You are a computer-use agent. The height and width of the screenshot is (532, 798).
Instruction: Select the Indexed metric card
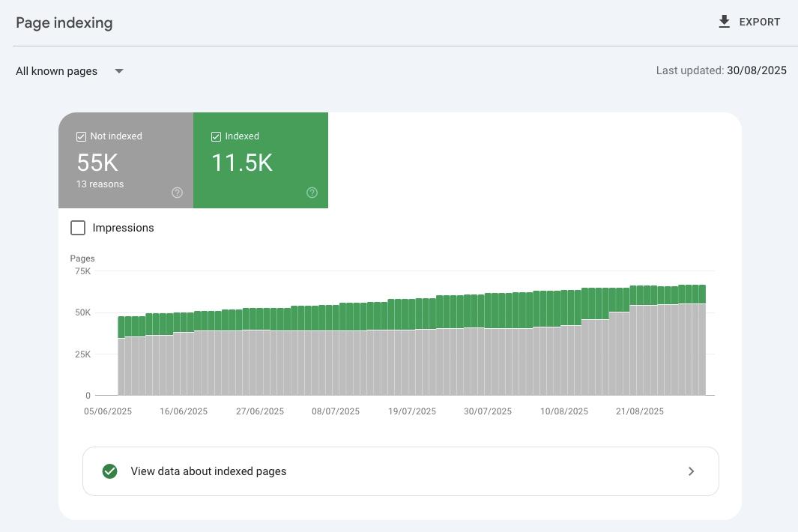[x=260, y=160]
